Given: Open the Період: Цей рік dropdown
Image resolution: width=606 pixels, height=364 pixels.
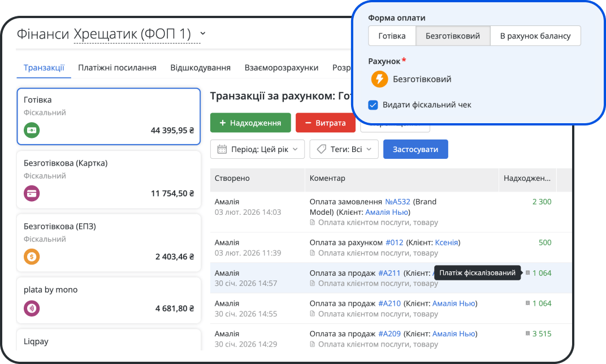Looking at the screenshot, I should tap(257, 149).
